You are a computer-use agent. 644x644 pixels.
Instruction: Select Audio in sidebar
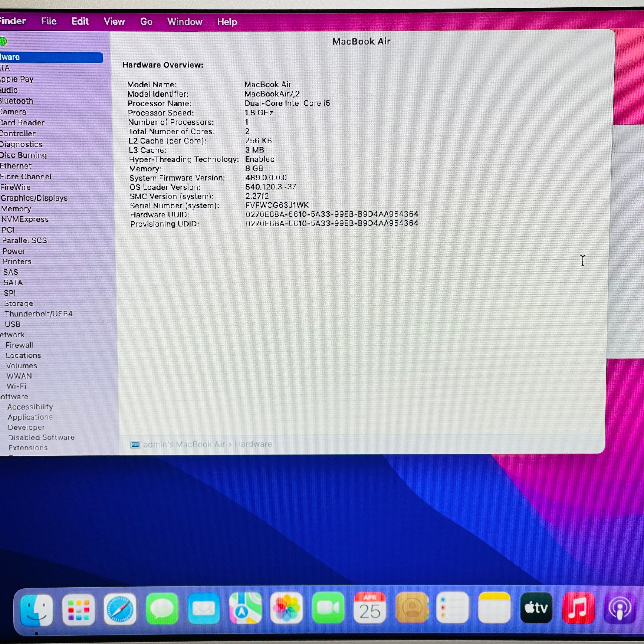(9, 90)
